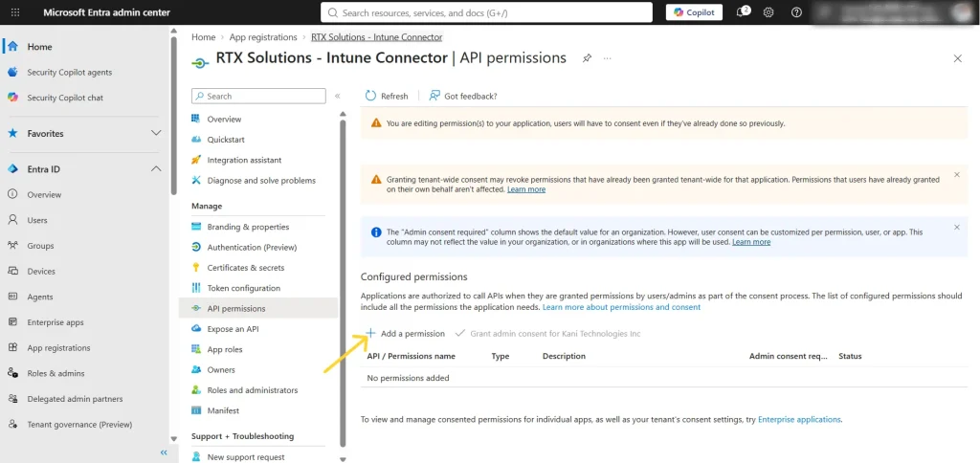
Task: Collapse the left navigation with double chevron
Action: point(164,452)
